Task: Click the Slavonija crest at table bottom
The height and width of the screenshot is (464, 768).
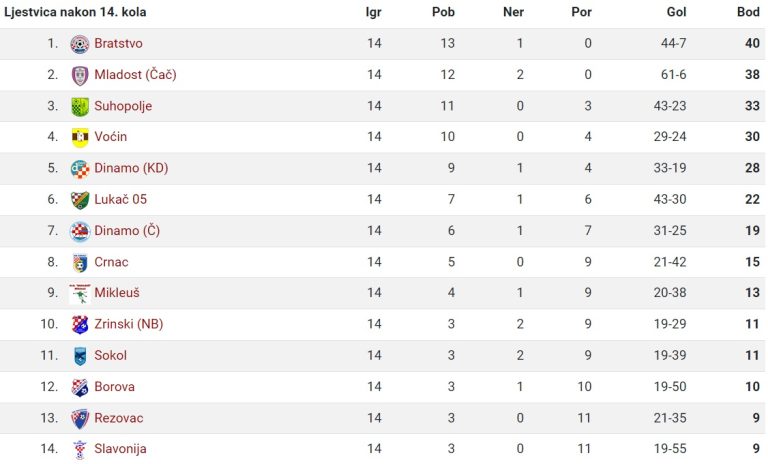Action: 80,450
